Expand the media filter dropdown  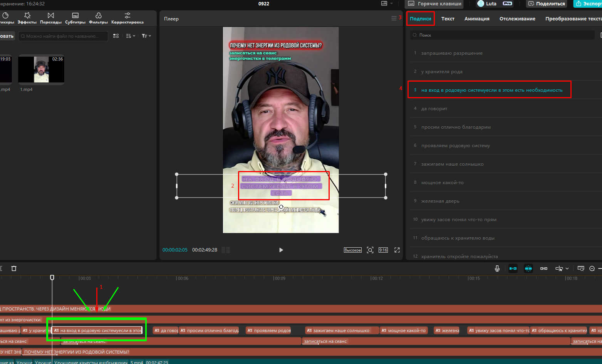(146, 36)
